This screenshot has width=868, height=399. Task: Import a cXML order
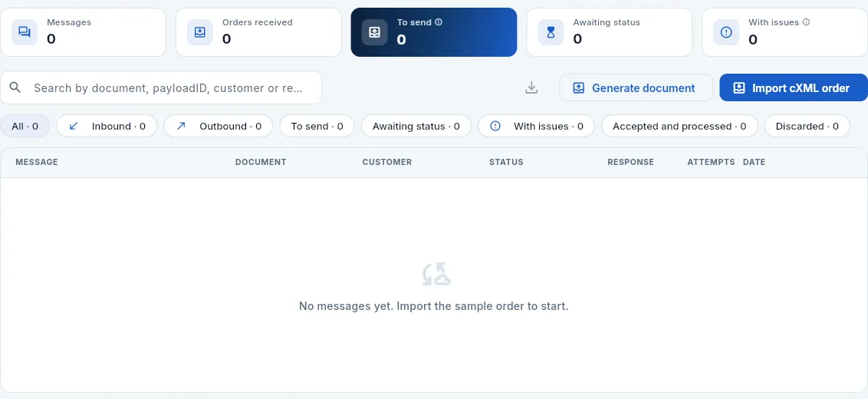(794, 87)
